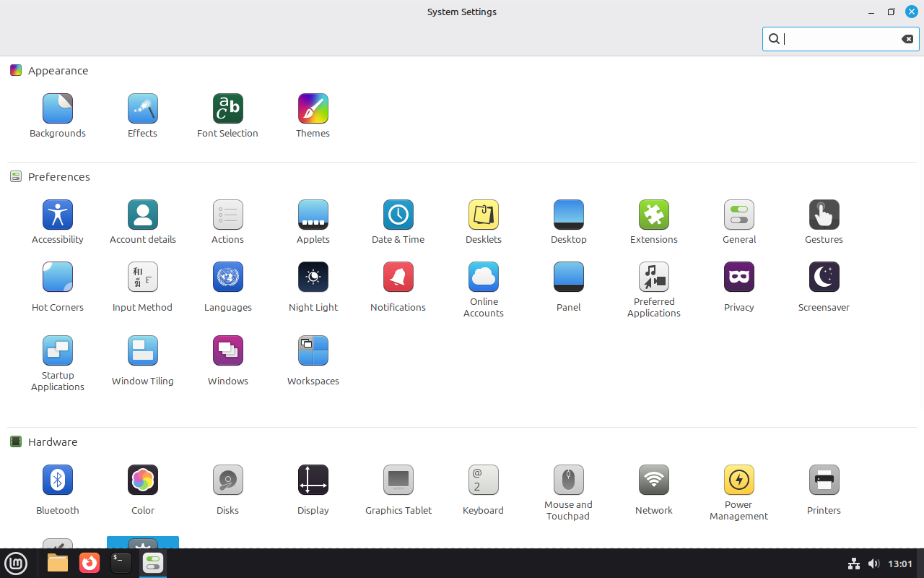Screen dimensions: 924x578
Task: Clear the search field text
Action: pyautogui.click(x=907, y=39)
